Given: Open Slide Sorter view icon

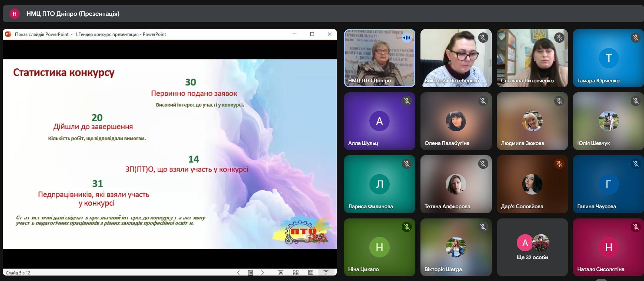Looking at the screenshot, I should pos(296,272).
